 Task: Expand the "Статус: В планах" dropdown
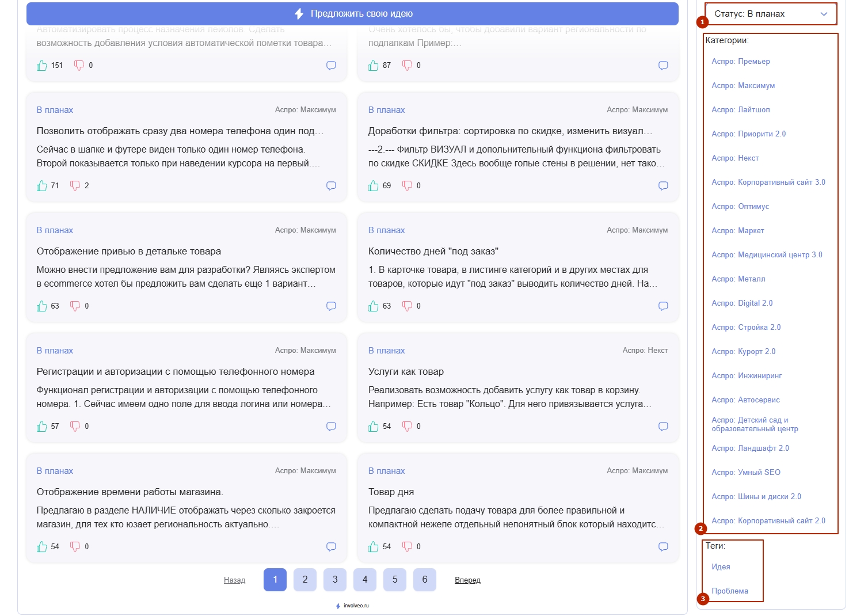click(770, 14)
